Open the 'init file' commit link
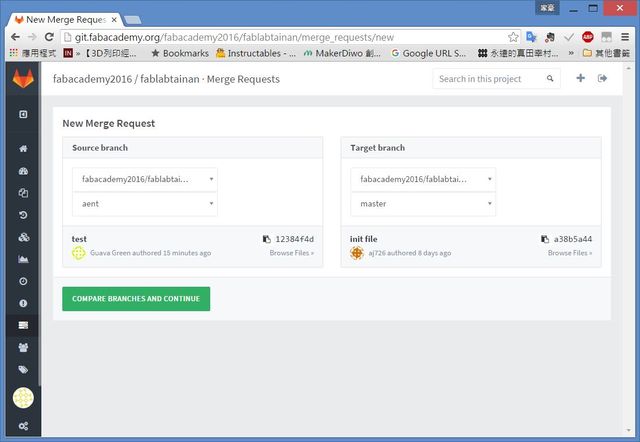This screenshot has height=442, width=640. click(x=363, y=239)
